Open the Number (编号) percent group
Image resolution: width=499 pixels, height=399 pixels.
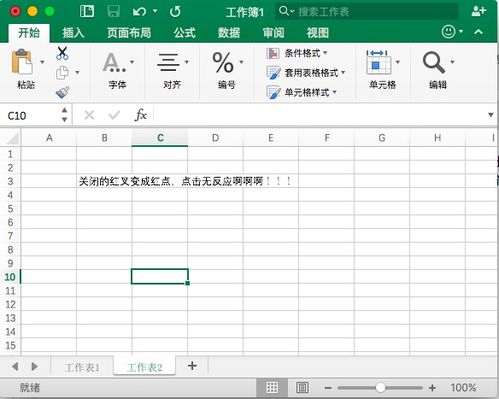pyautogui.click(x=223, y=62)
